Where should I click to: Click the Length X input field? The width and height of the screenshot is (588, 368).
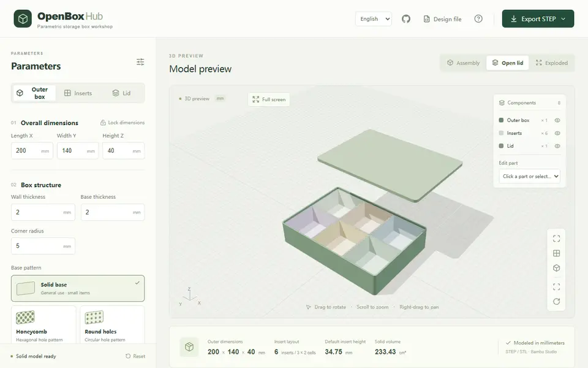point(32,151)
